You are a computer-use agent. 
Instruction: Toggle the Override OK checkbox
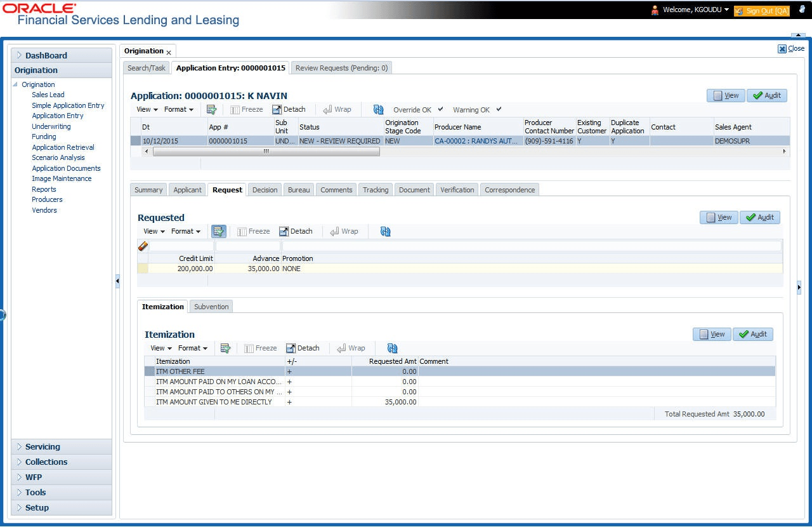441,109
